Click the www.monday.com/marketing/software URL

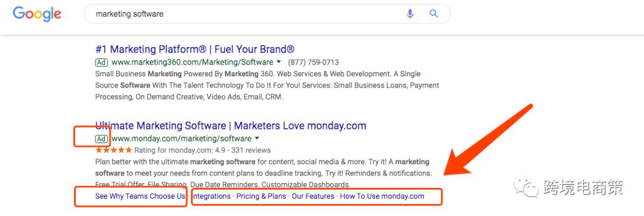[x=181, y=139]
